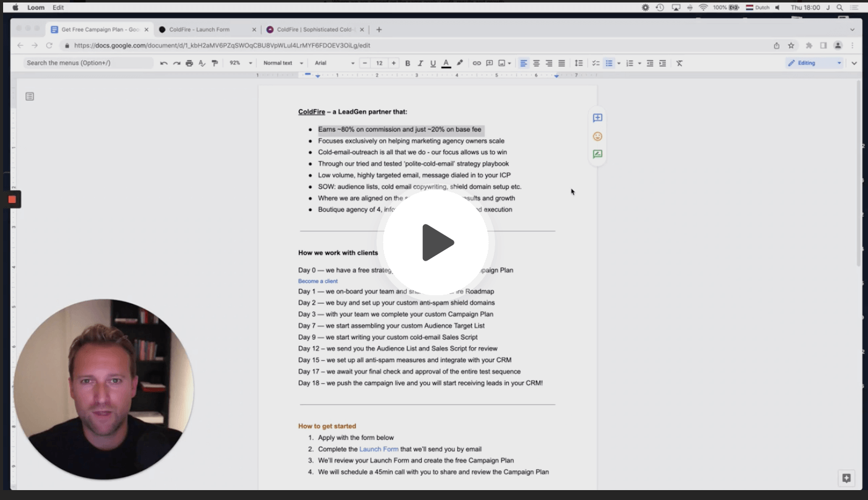The width and height of the screenshot is (868, 500).
Task: Toggle underline formatting
Action: [x=433, y=63]
